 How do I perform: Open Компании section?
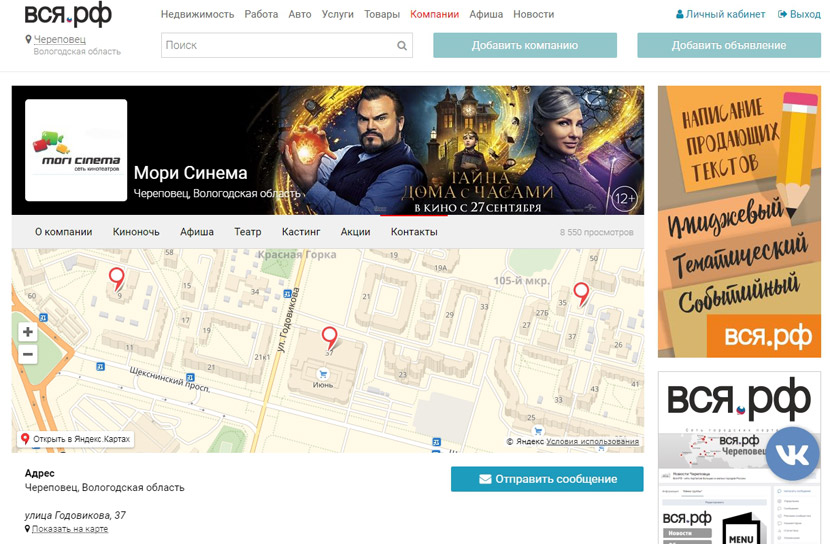click(435, 14)
